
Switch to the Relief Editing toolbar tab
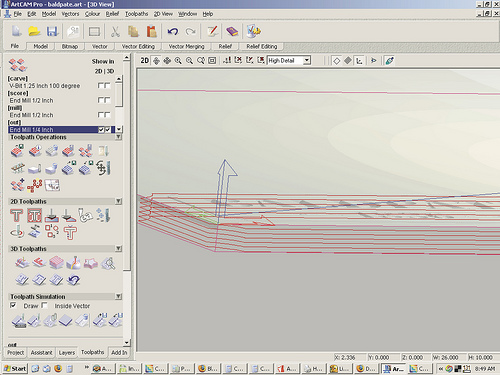(262, 46)
